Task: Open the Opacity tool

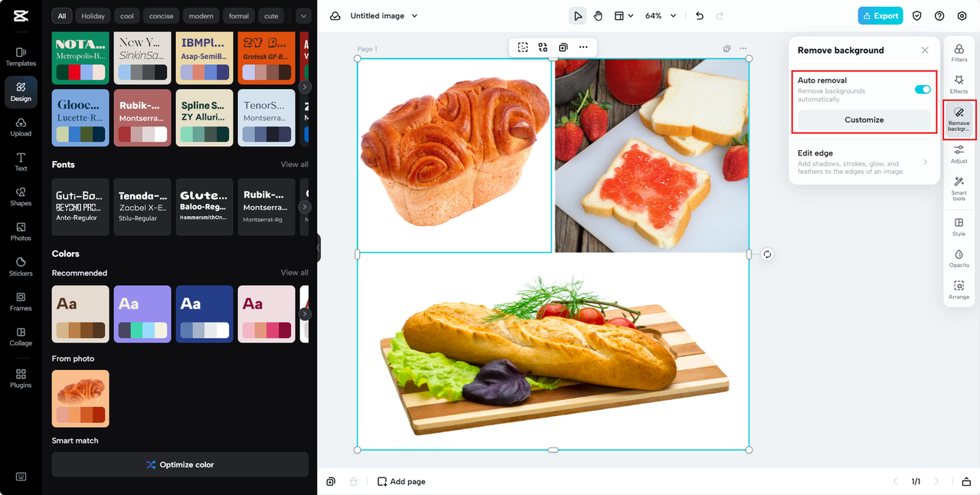Action: [x=959, y=258]
